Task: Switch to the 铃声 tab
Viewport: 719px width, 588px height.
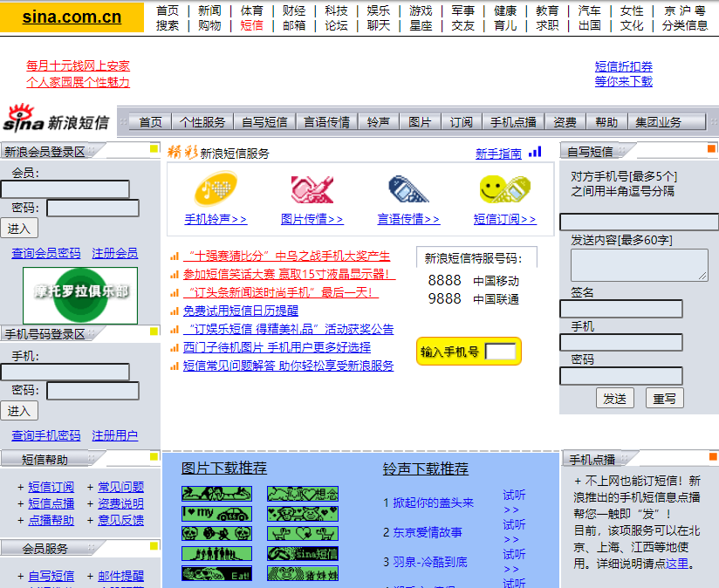Action: tap(379, 121)
